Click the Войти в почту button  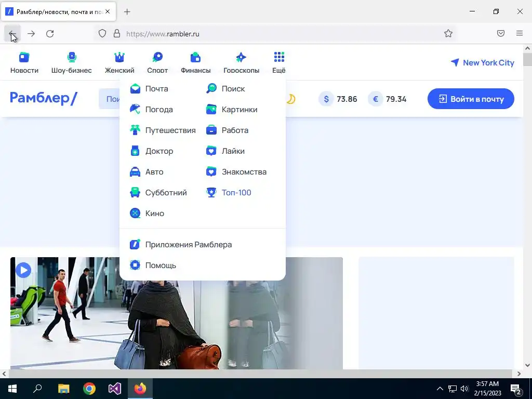point(471,99)
